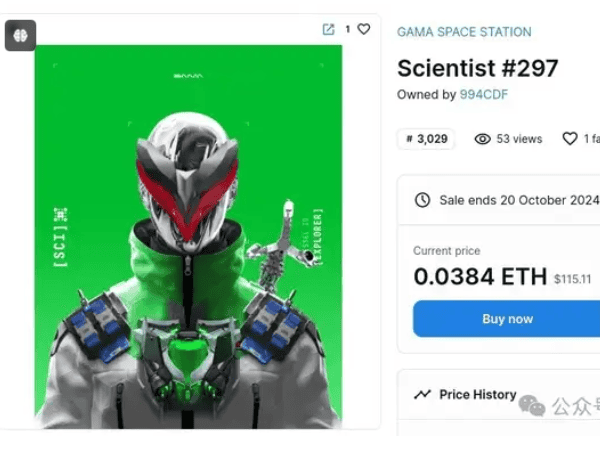Click the Scientist #297 artwork image
The width and height of the screenshot is (600, 450).
188,237
